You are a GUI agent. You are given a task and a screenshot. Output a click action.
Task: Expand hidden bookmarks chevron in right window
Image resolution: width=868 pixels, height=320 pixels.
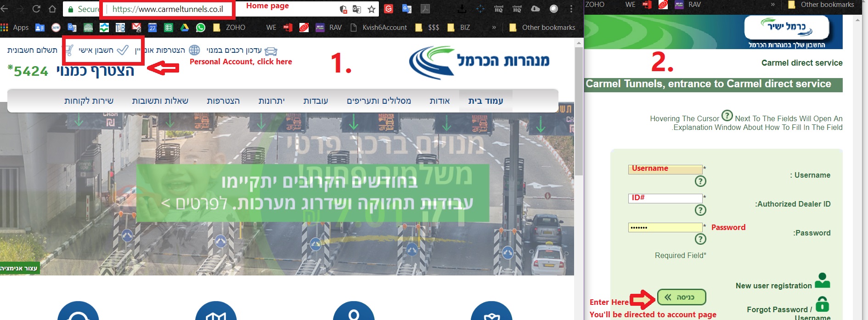point(773,5)
